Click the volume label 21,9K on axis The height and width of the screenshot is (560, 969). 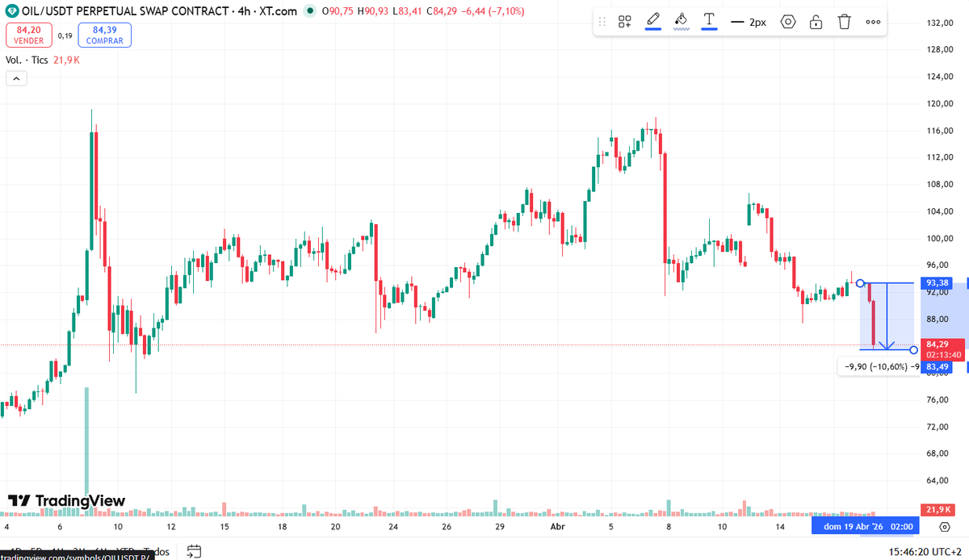938,510
